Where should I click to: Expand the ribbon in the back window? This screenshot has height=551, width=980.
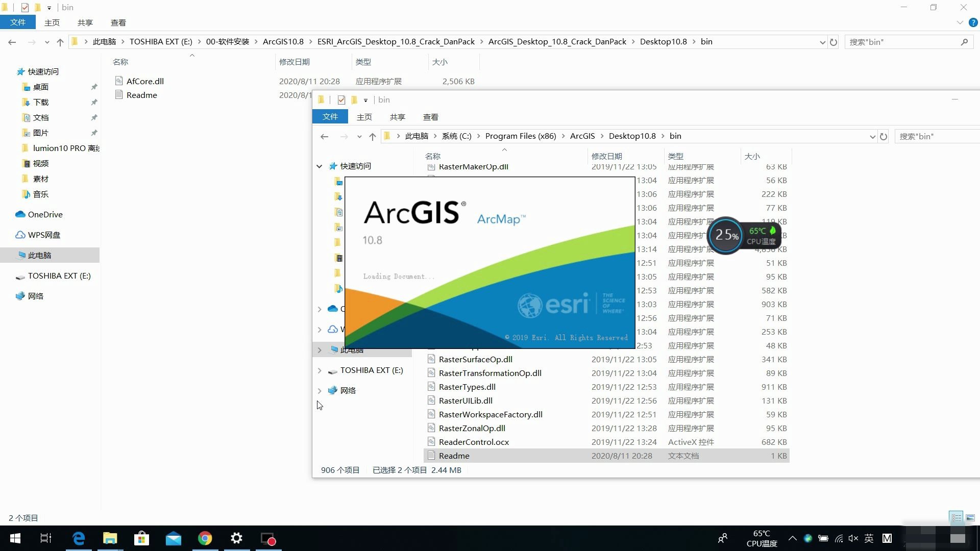960,22
